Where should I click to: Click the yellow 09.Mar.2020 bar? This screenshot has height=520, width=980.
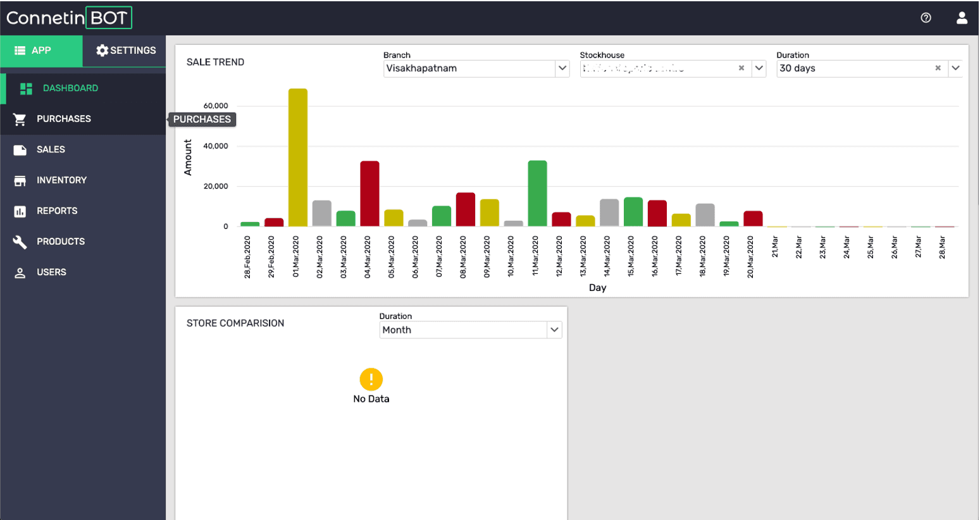pos(490,213)
